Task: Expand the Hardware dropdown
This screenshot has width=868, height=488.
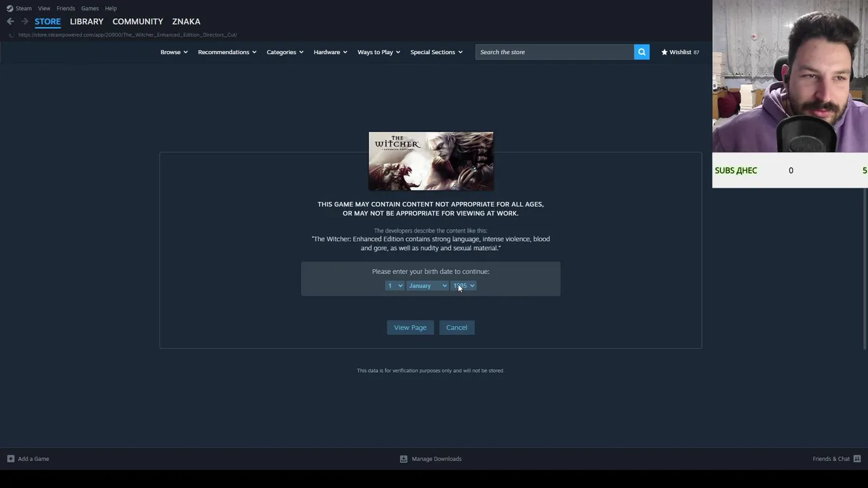Action: coord(330,52)
